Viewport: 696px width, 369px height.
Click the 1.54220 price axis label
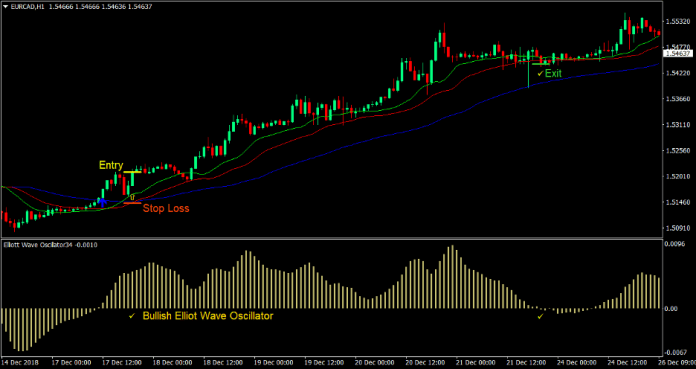679,73
